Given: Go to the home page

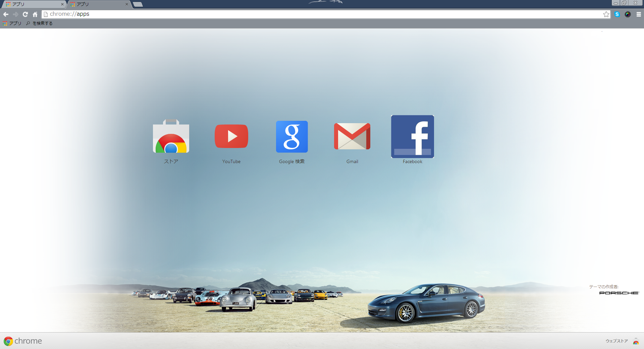Looking at the screenshot, I should 35,14.
